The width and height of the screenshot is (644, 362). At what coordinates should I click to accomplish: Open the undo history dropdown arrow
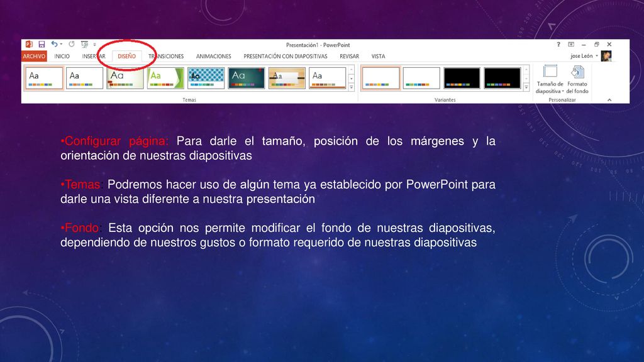coord(61,45)
